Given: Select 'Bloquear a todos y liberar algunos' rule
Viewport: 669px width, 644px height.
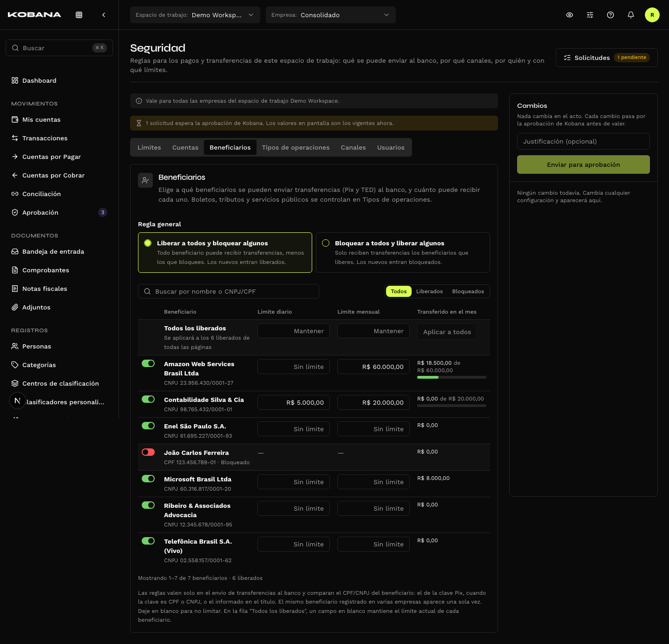Looking at the screenshot, I should (403, 252).
